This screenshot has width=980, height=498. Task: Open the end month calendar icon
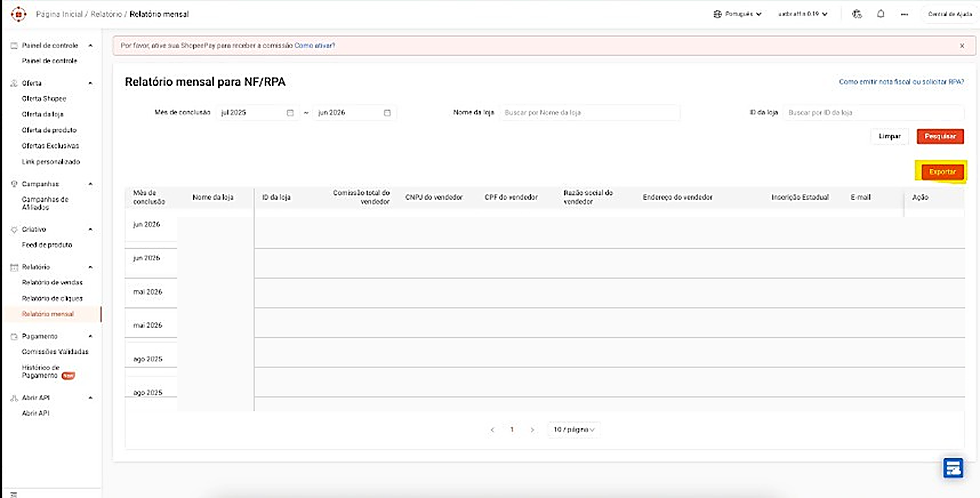[x=387, y=113]
